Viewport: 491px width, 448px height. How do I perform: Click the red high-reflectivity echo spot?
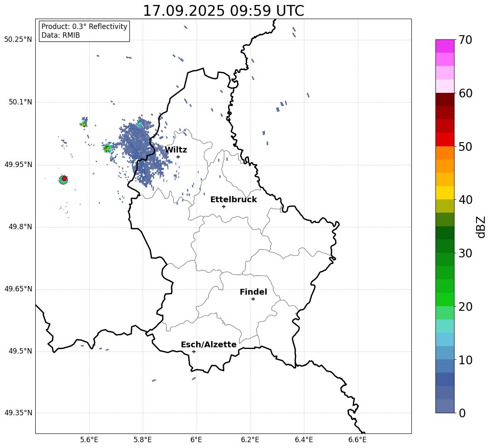coord(64,179)
